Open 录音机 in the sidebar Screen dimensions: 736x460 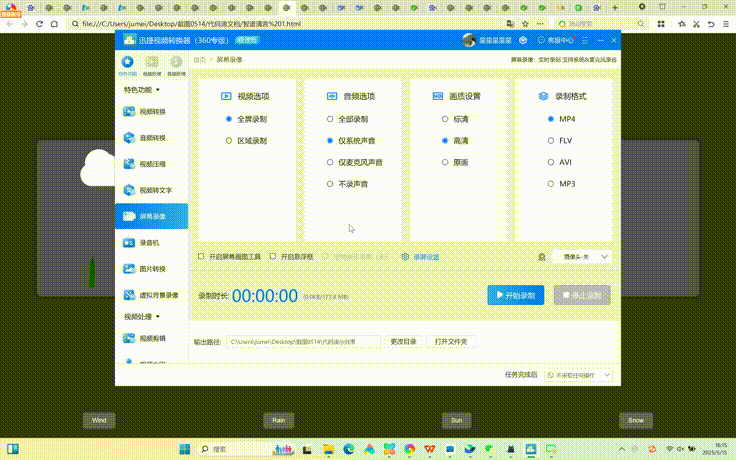(151, 243)
